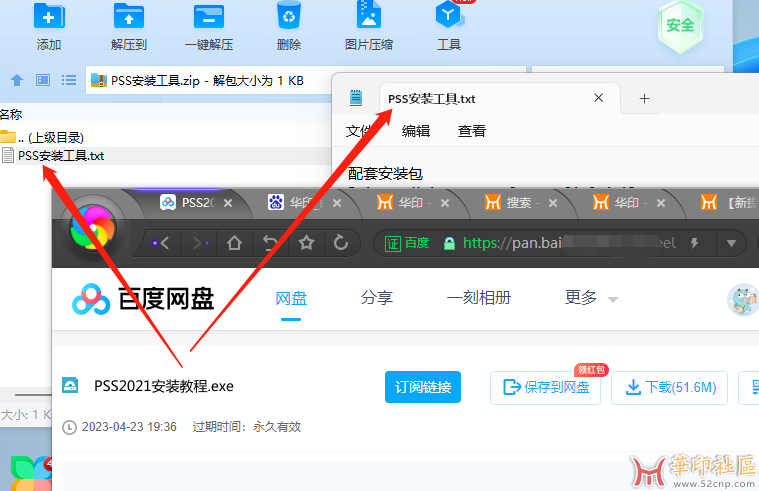Open the 一刻相册 navigation link
Screen dimensions: 759x491
(x=479, y=297)
